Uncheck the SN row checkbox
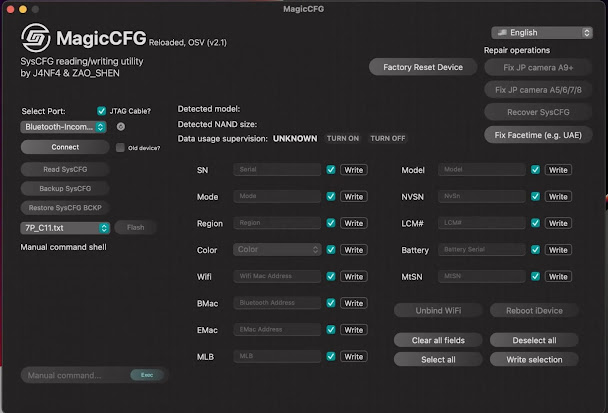608x413 pixels. pos(331,169)
